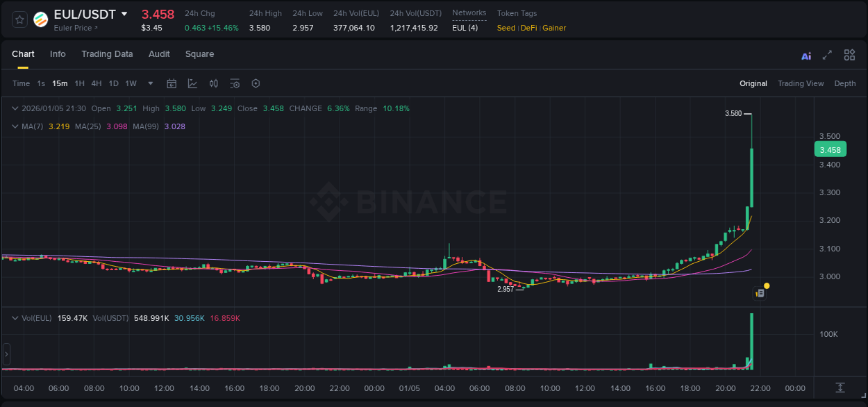Switch chart to Trading View mode
The width and height of the screenshot is (868, 407).
point(801,83)
